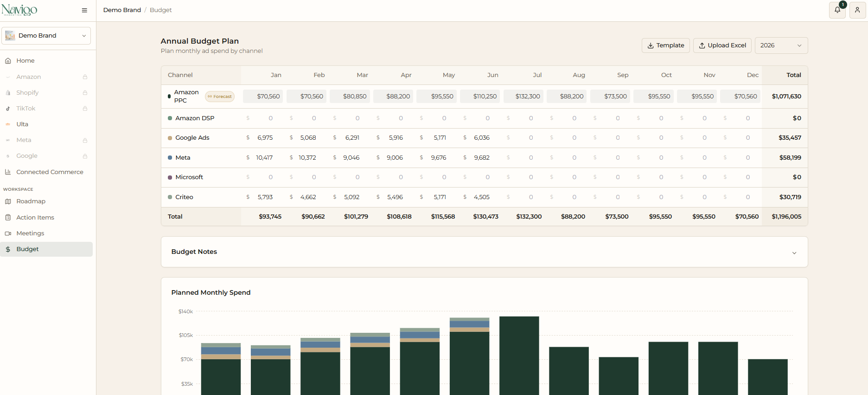
Task: Open Action Items in the sidebar
Action: click(35, 217)
